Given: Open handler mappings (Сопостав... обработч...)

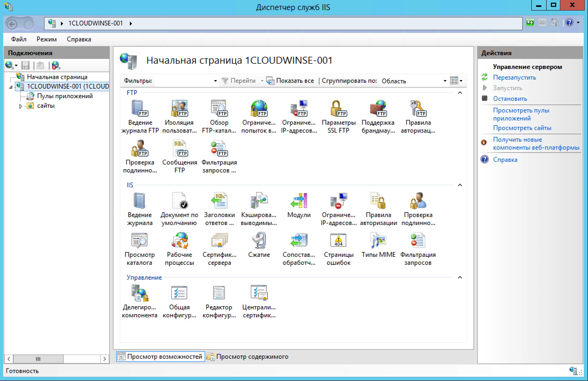Looking at the screenshot, I should [x=299, y=249].
